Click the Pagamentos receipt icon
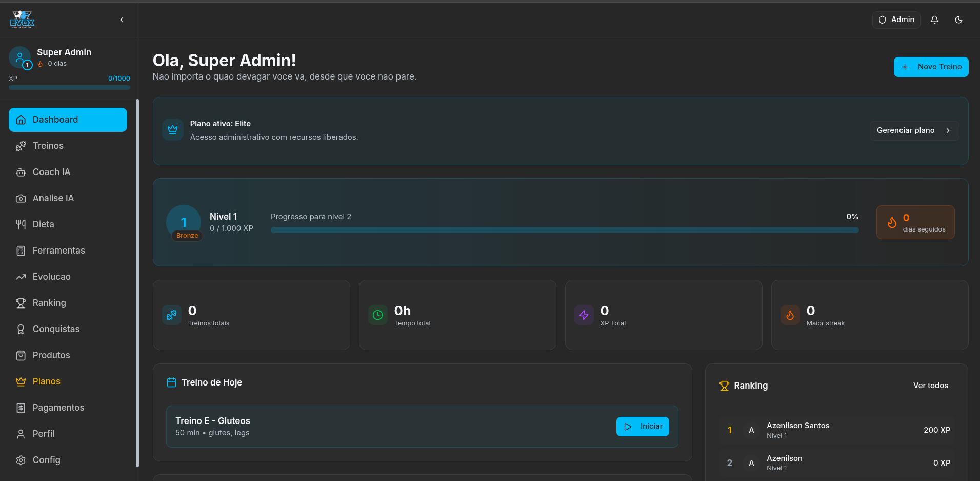The image size is (980, 481). point(21,408)
